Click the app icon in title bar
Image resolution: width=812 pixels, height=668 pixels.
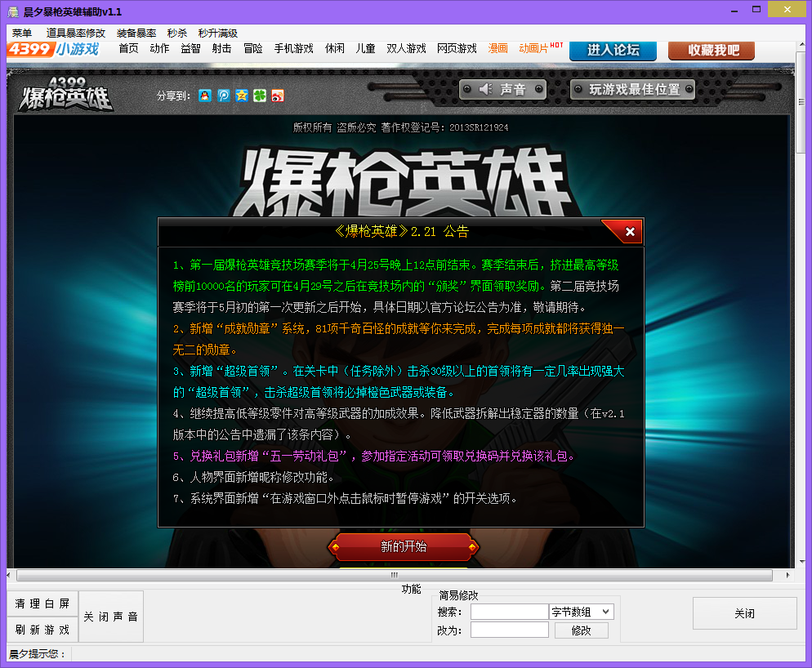(x=13, y=11)
